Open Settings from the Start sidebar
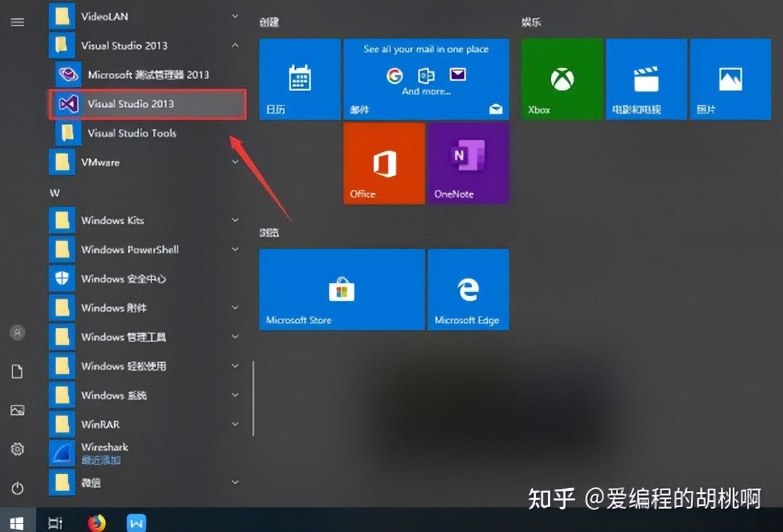 click(x=17, y=449)
